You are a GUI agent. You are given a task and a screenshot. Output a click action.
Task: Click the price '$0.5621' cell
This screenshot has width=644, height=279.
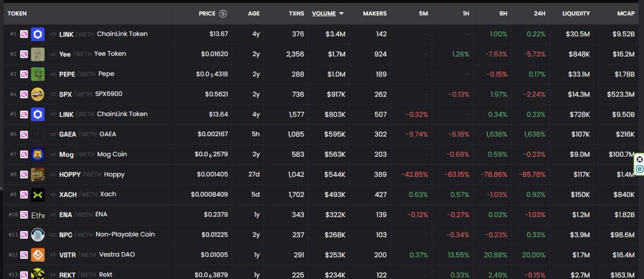click(216, 94)
